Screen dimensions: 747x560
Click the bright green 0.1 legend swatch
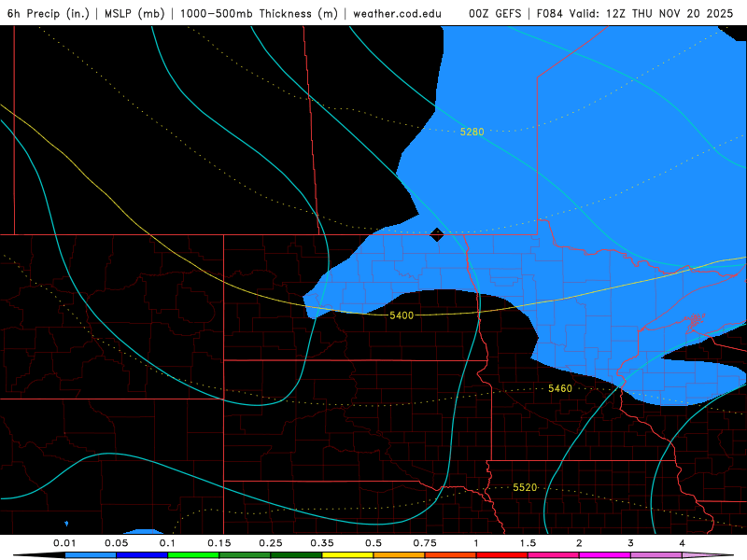click(x=193, y=555)
